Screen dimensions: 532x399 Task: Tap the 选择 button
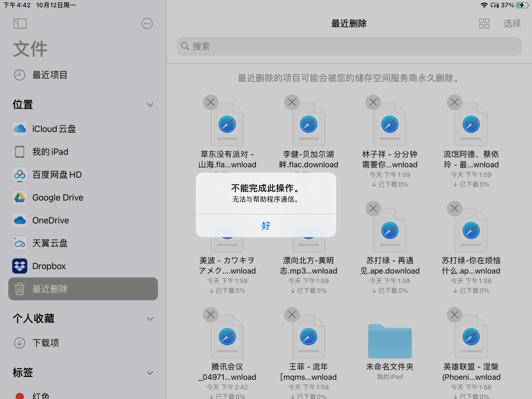pos(512,24)
